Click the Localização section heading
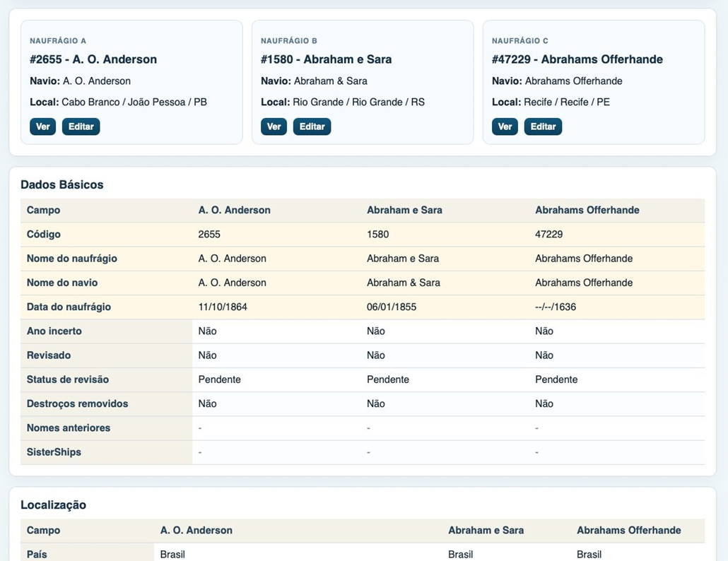Image resolution: width=728 pixels, height=561 pixels. click(54, 505)
